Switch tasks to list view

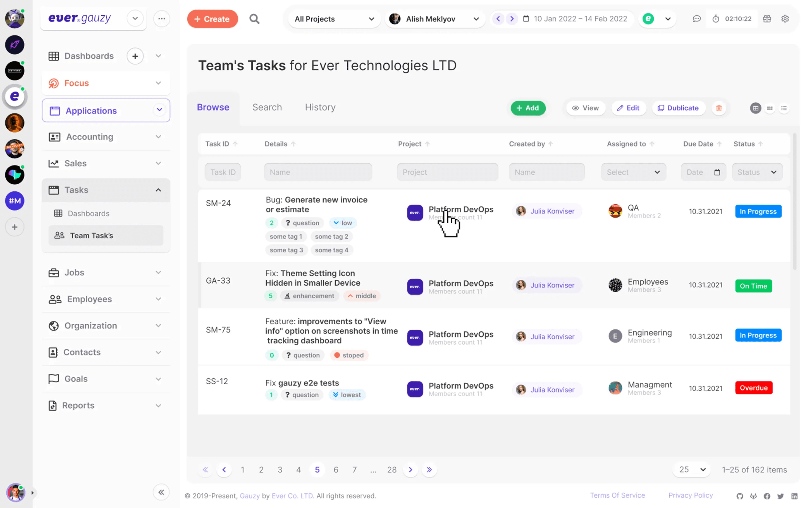coord(784,108)
